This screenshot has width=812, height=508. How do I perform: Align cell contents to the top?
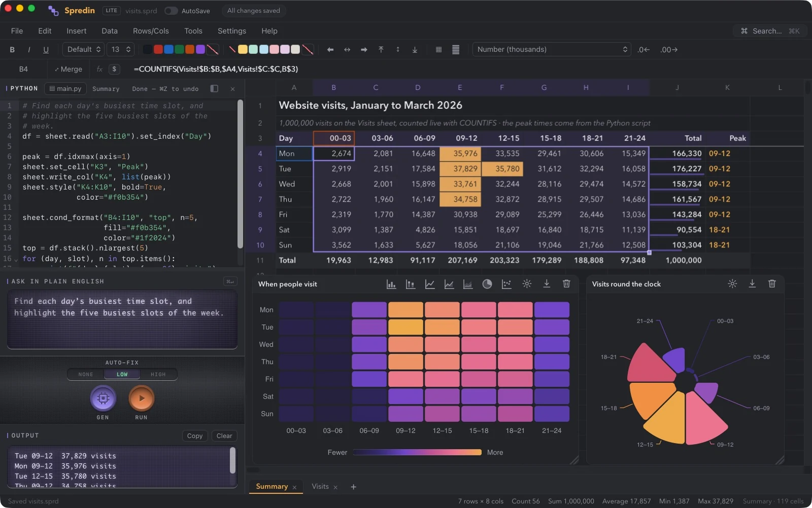[381, 49]
